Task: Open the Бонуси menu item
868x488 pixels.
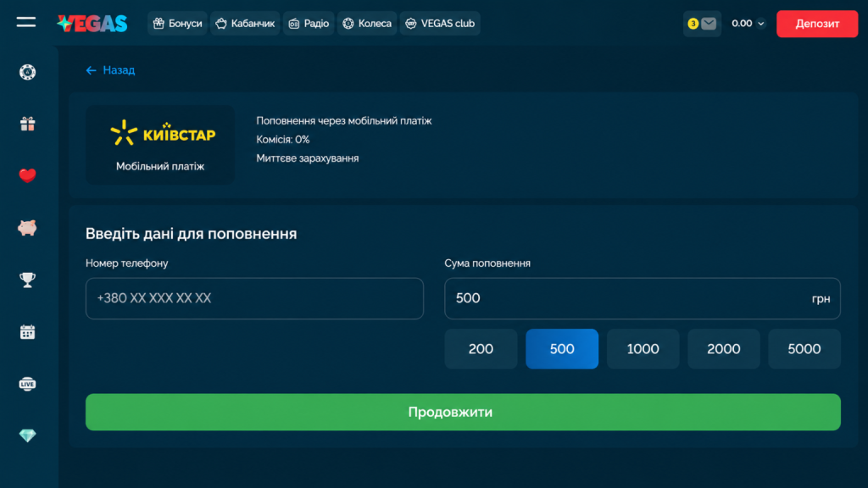Action: click(177, 23)
